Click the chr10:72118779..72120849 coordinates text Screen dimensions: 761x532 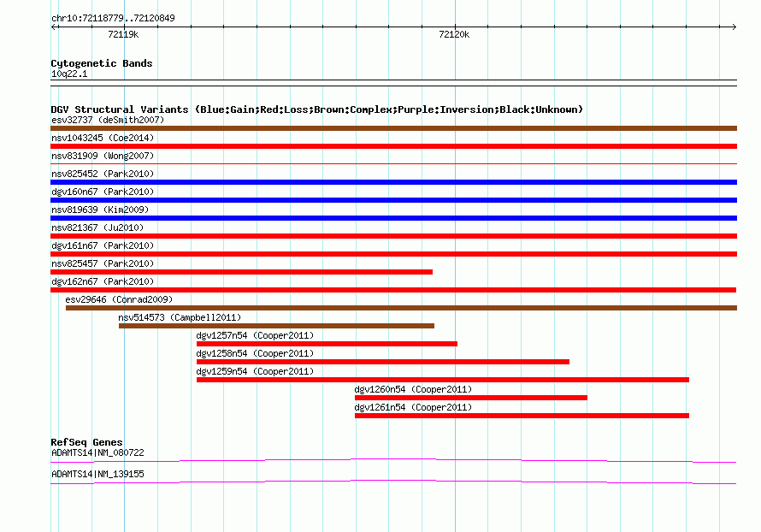pyautogui.click(x=113, y=19)
